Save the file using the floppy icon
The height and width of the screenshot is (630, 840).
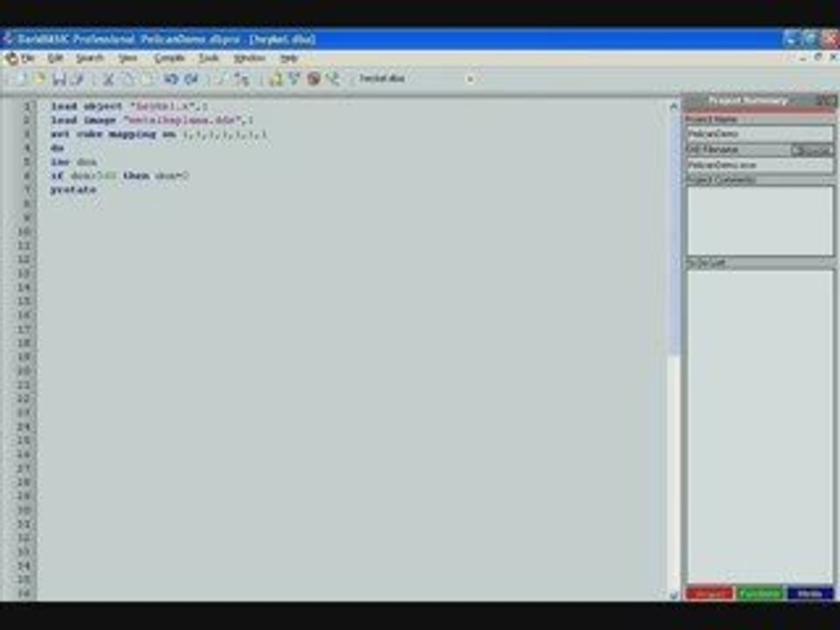click(59, 80)
